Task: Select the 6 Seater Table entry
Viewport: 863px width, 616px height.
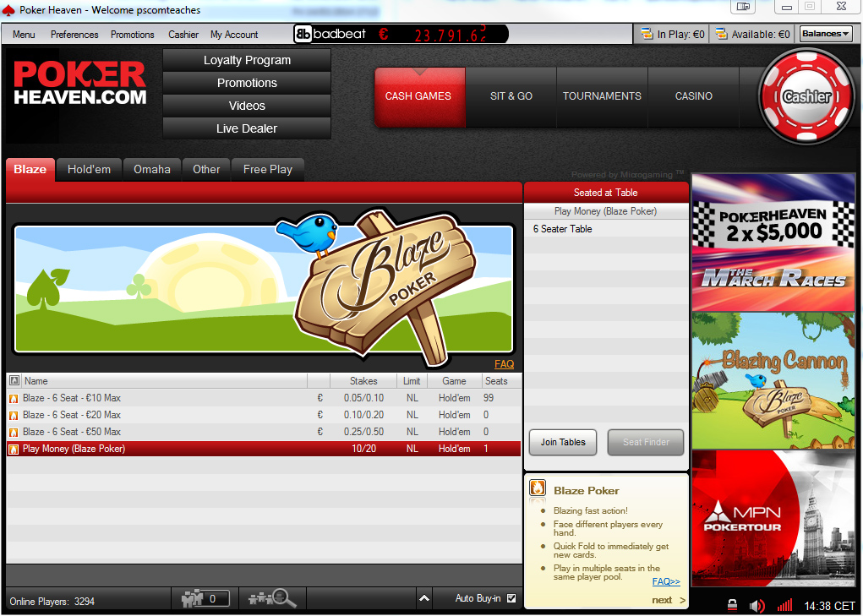Action: click(607, 229)
